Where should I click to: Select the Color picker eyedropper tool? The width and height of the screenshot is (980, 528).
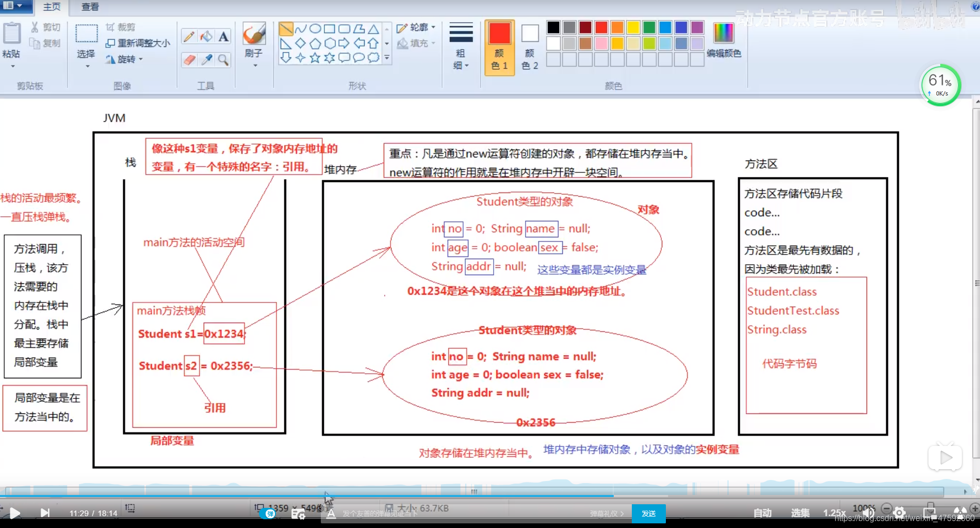[x=206, y=60]
